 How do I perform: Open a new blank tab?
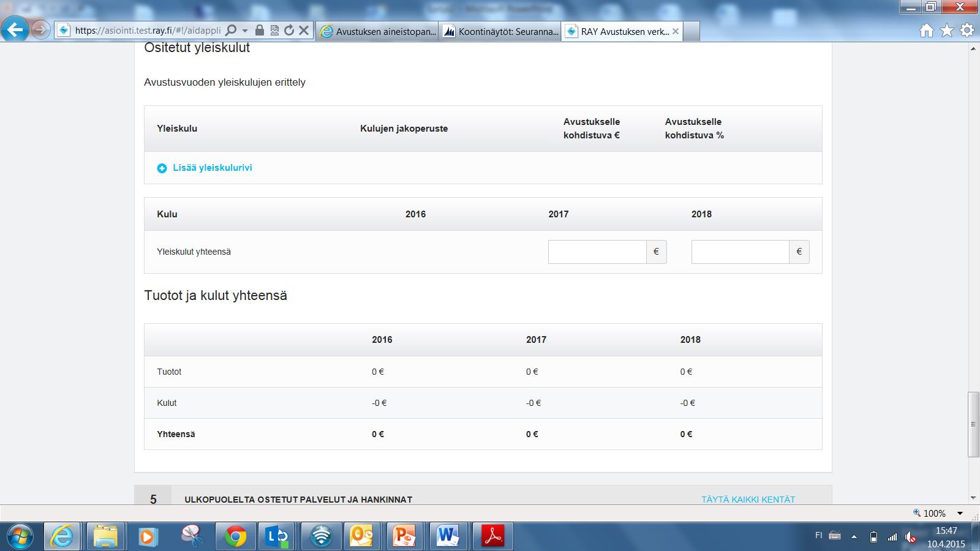tap(692, 31)
